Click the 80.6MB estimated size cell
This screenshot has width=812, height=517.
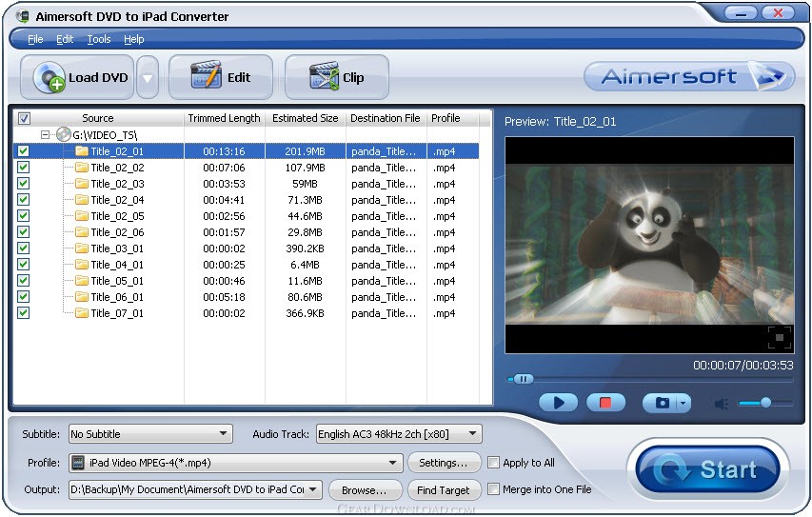[x=305, y=297]
